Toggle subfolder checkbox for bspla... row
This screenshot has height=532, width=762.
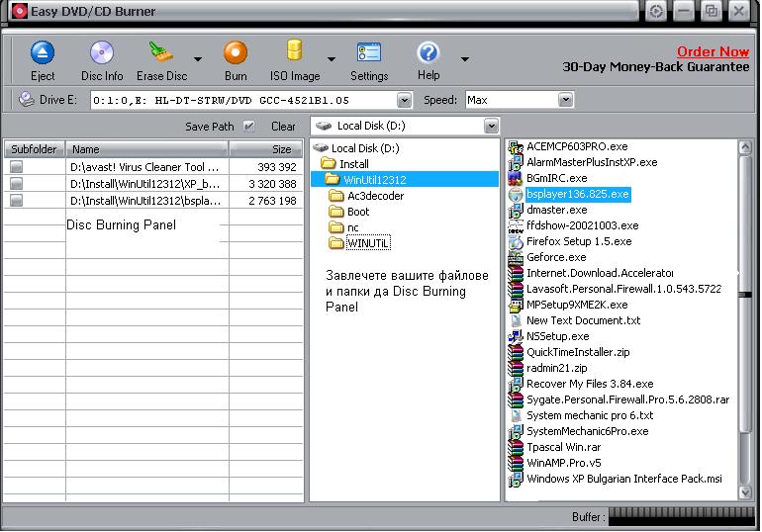(x=16, y=200)
